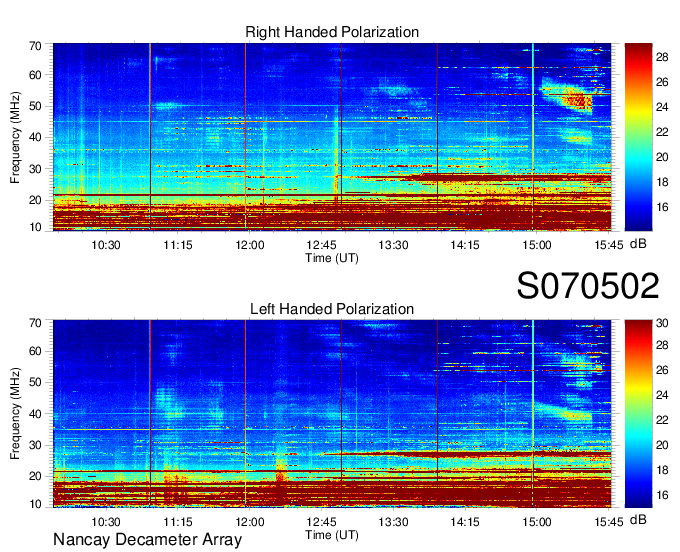Click the 22 value on Right Handed colorbar
This screenshot has width=680, height=552.
click(x=662, y=132)
